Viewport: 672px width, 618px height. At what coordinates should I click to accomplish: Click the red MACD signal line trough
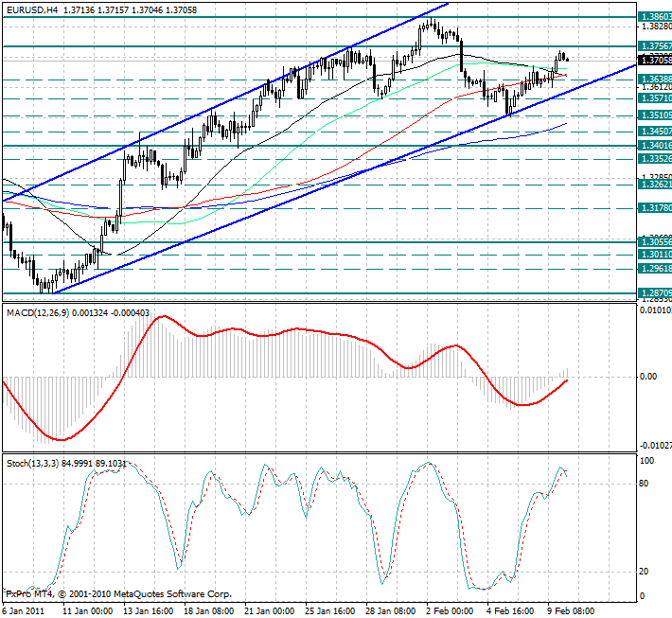[61, 439]
